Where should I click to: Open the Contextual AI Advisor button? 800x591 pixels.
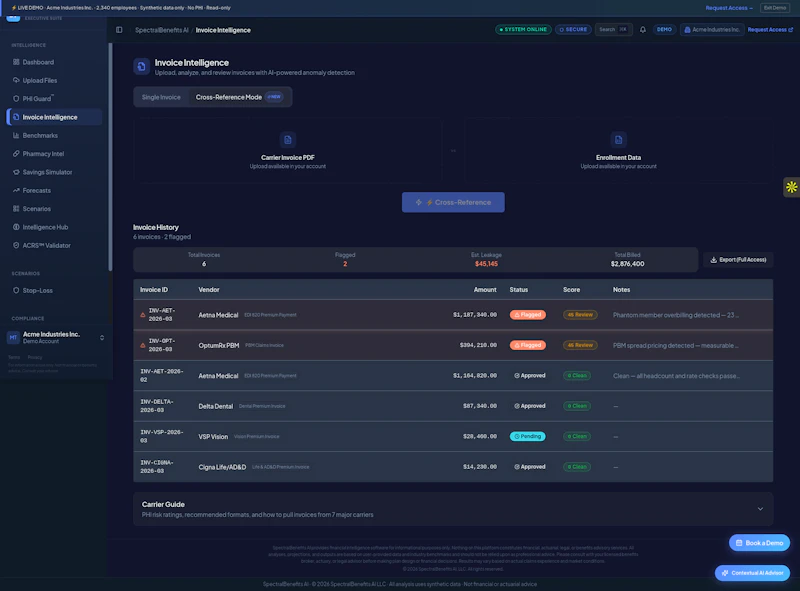(752, 573)
